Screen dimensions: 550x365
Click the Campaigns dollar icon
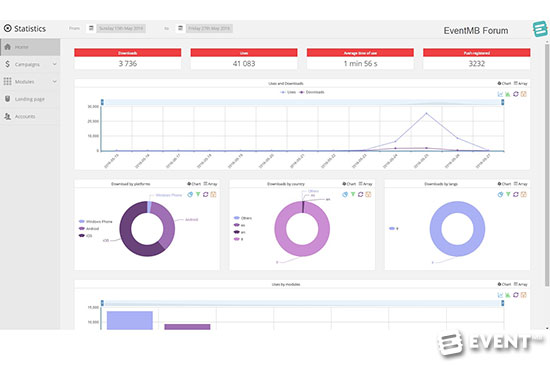pos(7,64)
